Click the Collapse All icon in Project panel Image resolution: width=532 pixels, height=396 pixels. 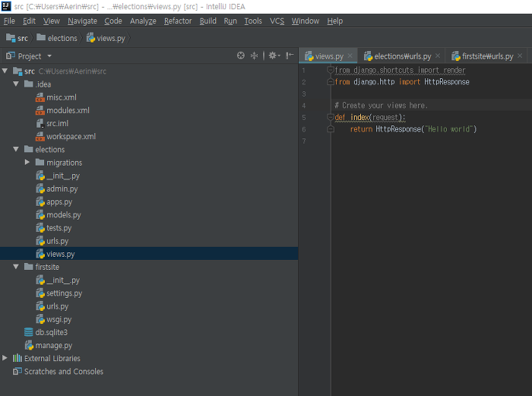[254, 55]
